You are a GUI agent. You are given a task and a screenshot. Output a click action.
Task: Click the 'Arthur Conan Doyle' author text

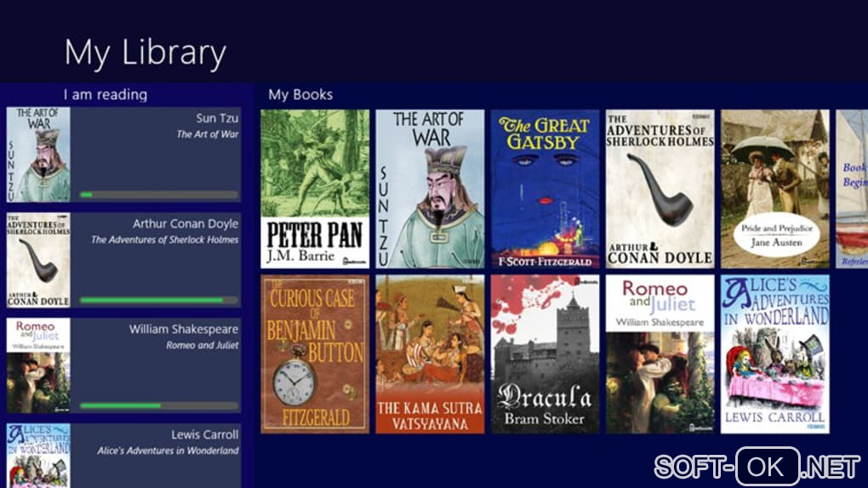pyautogui.click(x=186, y=224)
